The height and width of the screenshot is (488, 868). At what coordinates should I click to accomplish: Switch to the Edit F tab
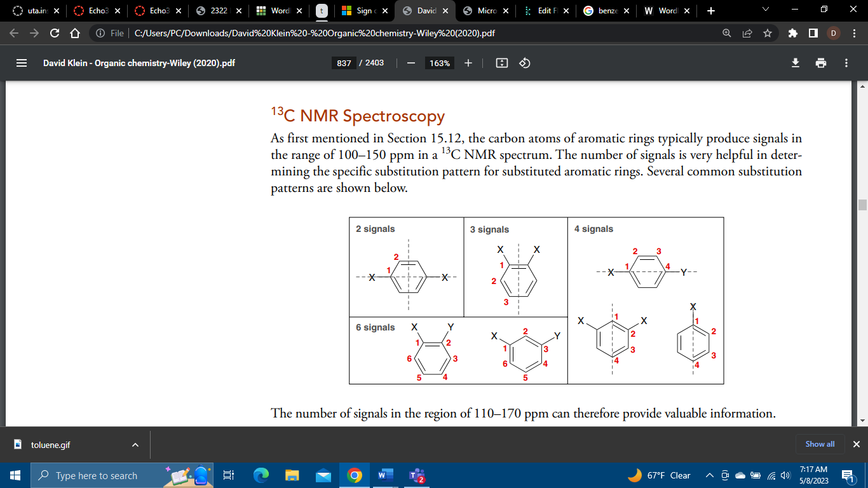click(x=544, y=11)
